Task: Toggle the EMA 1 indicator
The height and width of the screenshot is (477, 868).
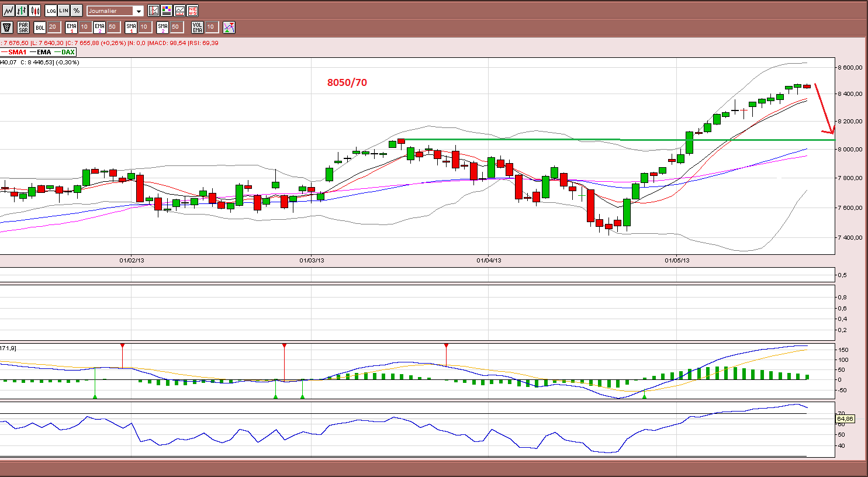Action: pos(71,27)
